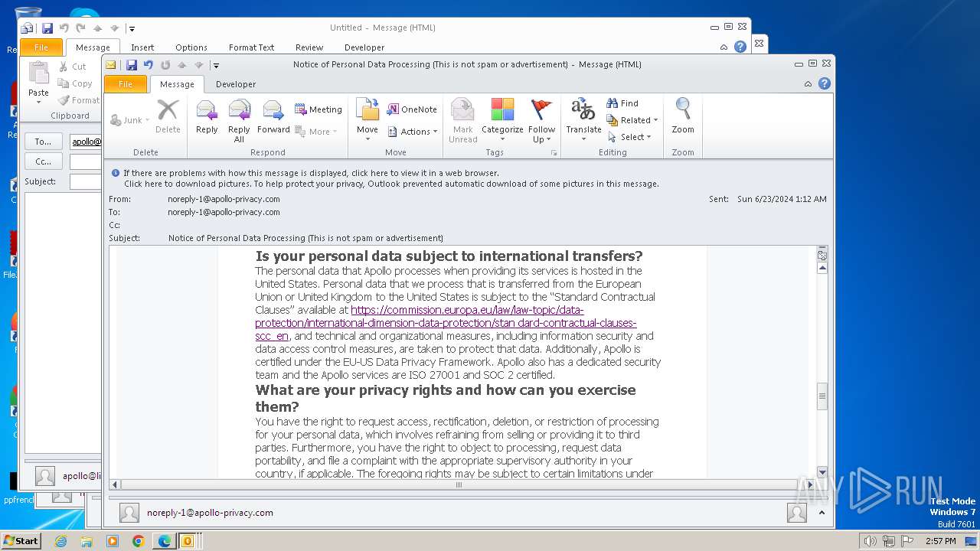Click horizontal scrollbar thumb in message body

click(x=459, y=484)
